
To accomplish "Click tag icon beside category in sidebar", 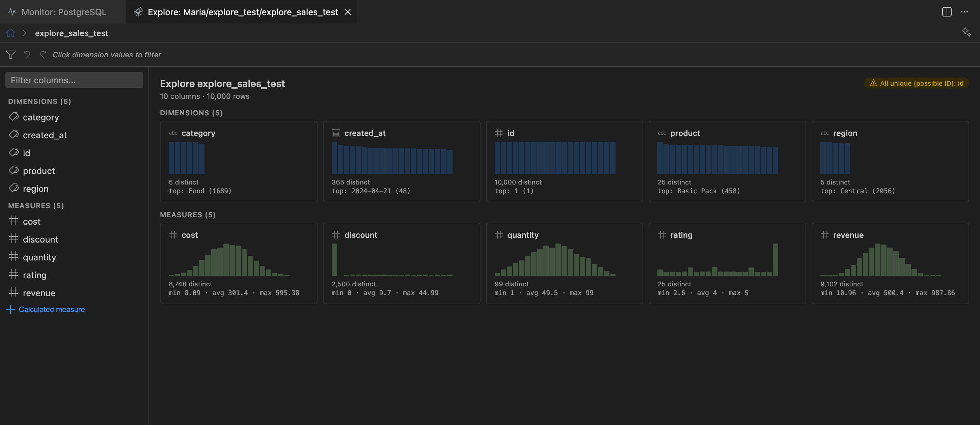I will 14,116.
